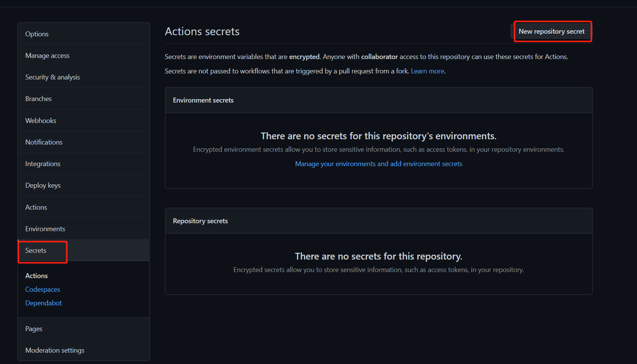Open Codespaces secrets link
637x364 pixels.
(43, 289)
